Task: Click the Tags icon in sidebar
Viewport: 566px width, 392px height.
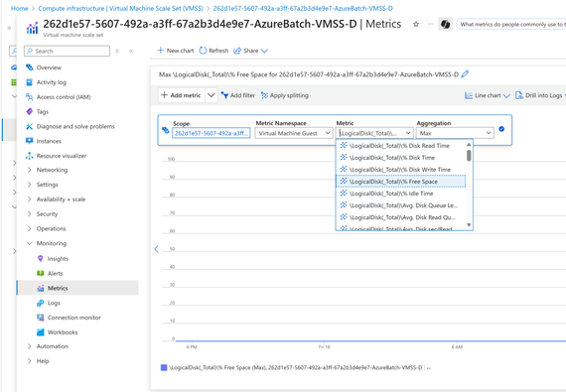Action: [x=29, y=112]
